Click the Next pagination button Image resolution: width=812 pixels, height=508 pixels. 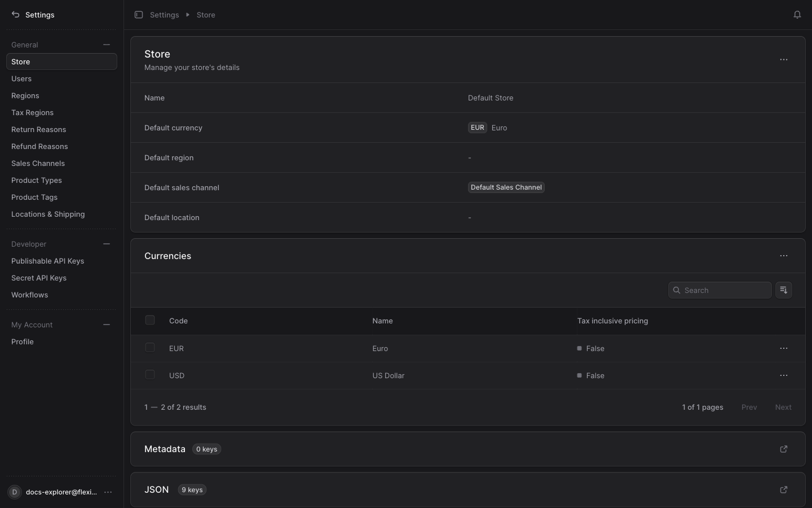pyautogui.click(x=783, y=408)
